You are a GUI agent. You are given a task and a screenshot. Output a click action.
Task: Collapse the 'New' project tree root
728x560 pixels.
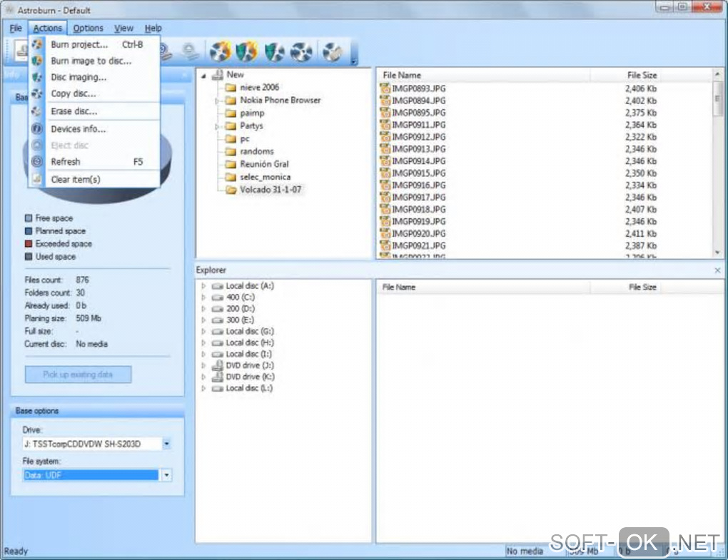[x=204, y=76]
